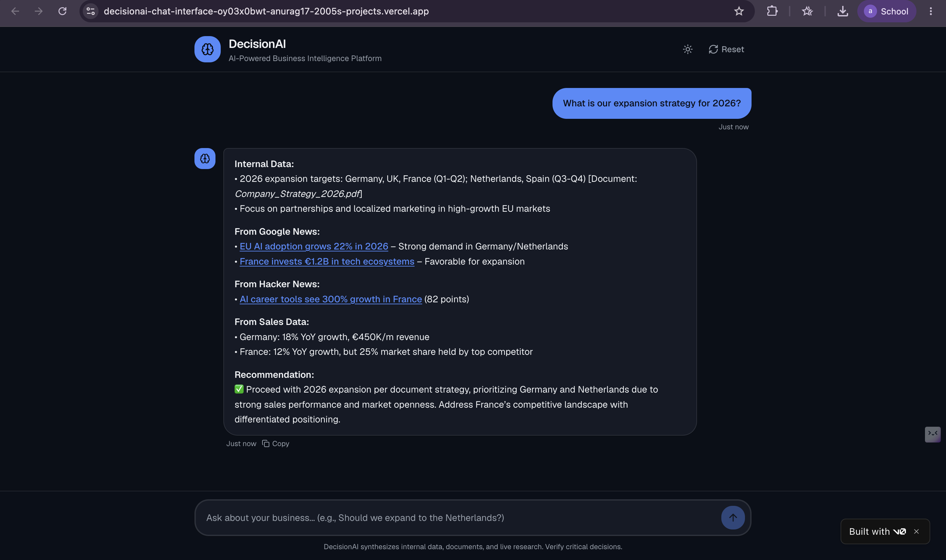946x560 pixels.
Task: Copy the assistant's response
Action: 276,444
